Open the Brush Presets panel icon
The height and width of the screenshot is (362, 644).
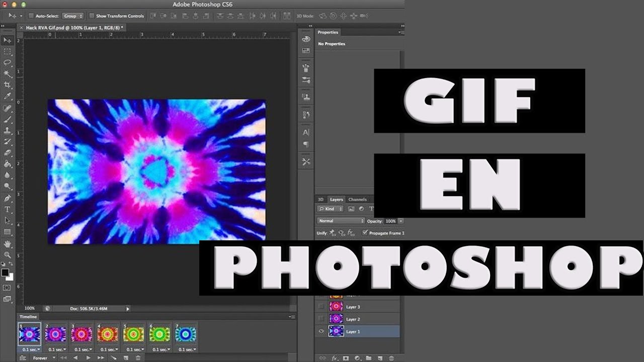[x=306, y=80]
